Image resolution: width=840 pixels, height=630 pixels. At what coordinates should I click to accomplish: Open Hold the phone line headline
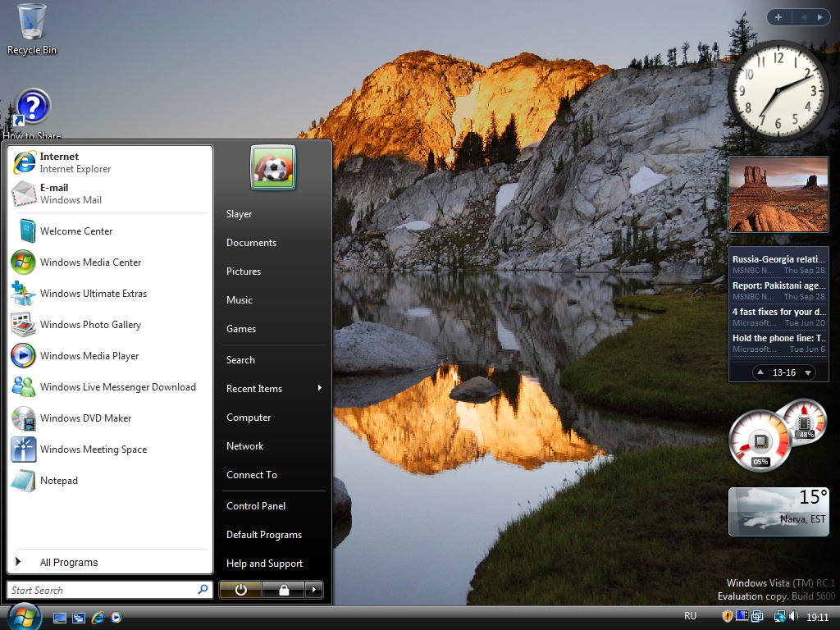point(778,343)
